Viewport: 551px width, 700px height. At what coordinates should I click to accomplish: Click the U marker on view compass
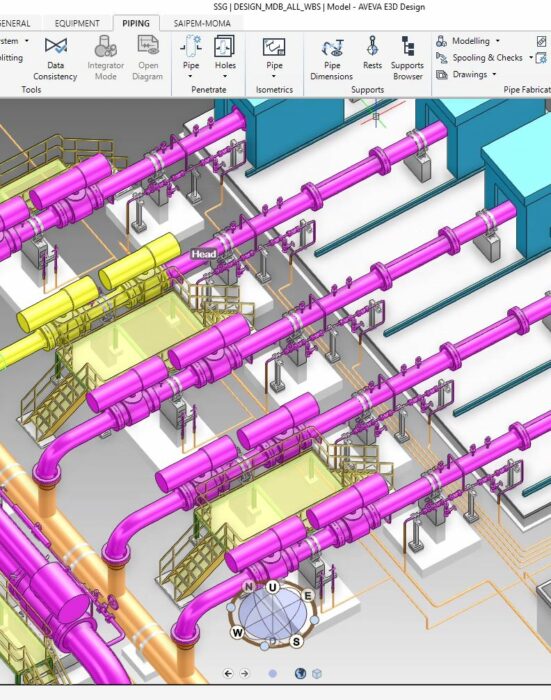272,587
